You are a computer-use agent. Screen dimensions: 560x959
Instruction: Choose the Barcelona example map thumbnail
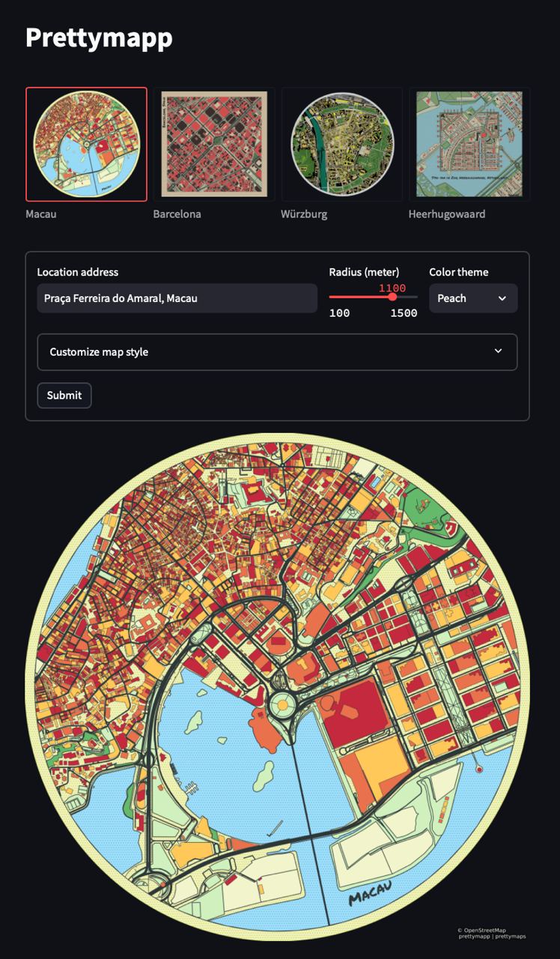[214, 145]
